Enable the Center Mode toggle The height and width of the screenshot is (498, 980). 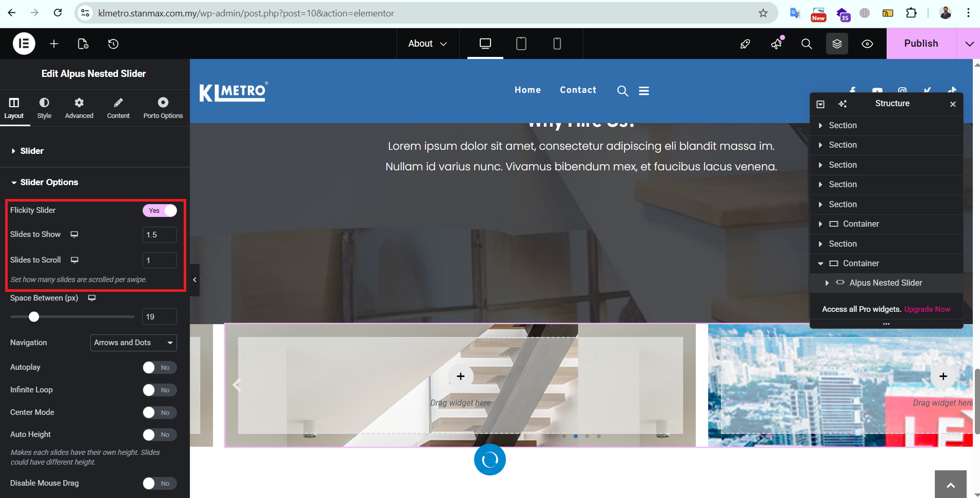(x=160, y=412)
